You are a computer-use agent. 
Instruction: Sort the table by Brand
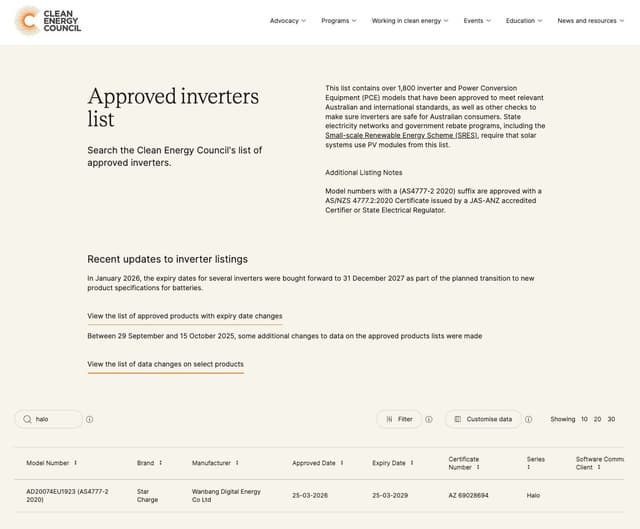coord(161,463)
